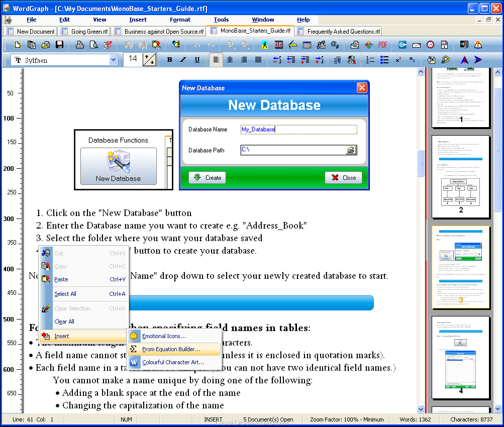
Task: Select Colourful Character Art… in submenu
Action: click(174, 362)
